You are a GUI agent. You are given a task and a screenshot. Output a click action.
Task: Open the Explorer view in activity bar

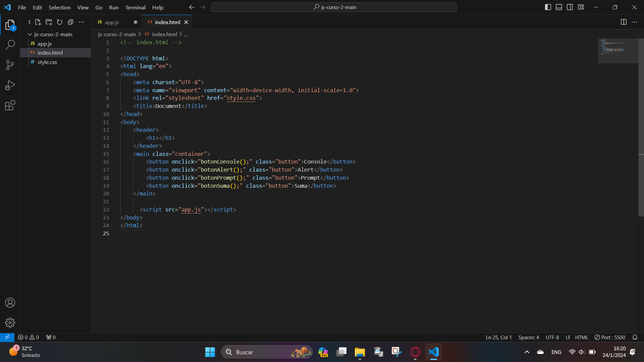pyautogui.click(x=10, y=25)
